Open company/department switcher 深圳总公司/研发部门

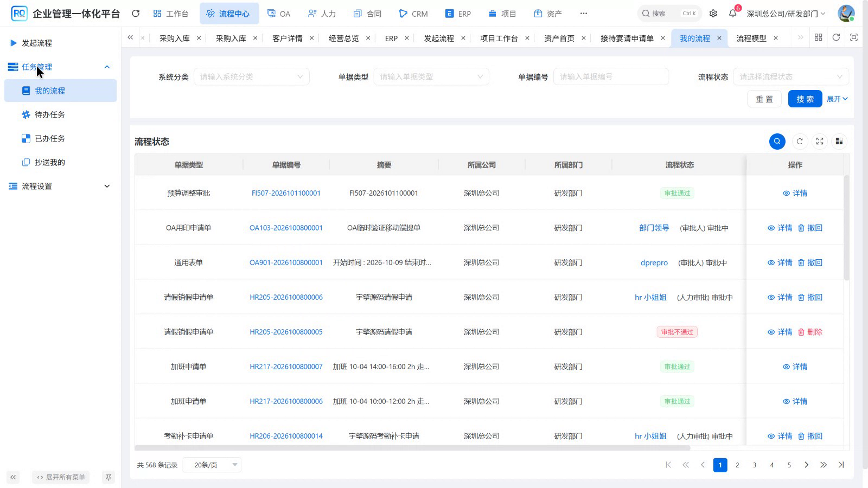[786, 14]
